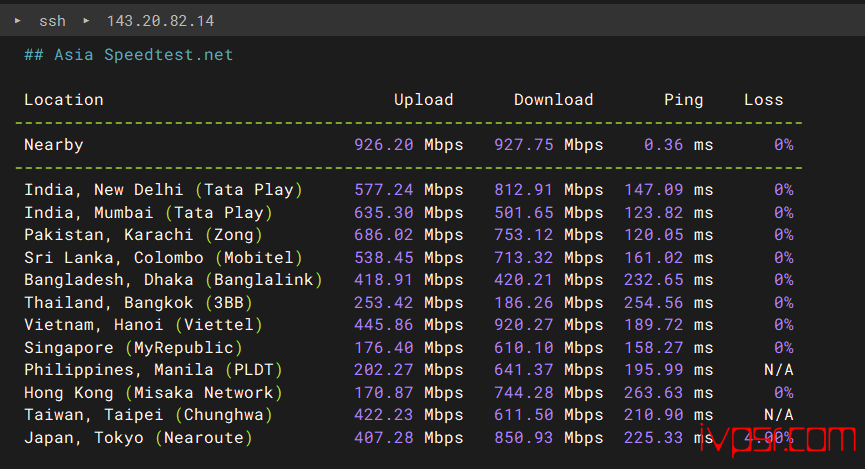Click Nearby download value 927.75

pos(524,145)
